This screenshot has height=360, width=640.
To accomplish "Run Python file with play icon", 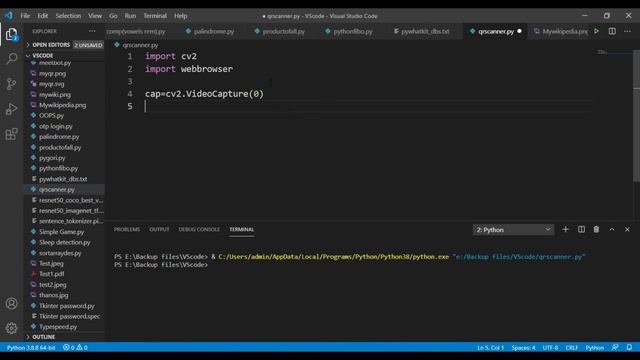I will point(596,31).
